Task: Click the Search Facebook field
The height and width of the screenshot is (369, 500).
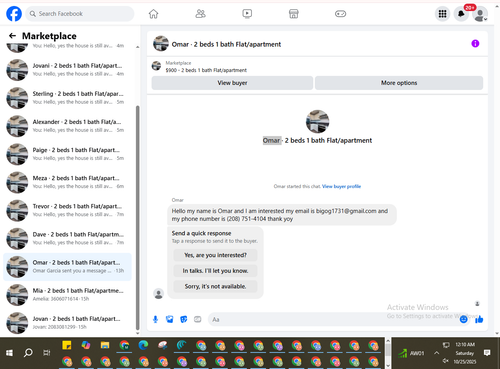Action: tap(80, 14)
